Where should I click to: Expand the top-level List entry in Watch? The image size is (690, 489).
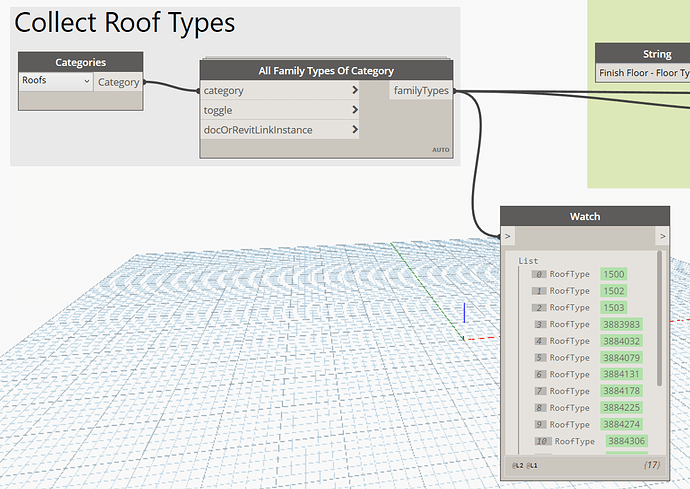[x=528, y=260]
